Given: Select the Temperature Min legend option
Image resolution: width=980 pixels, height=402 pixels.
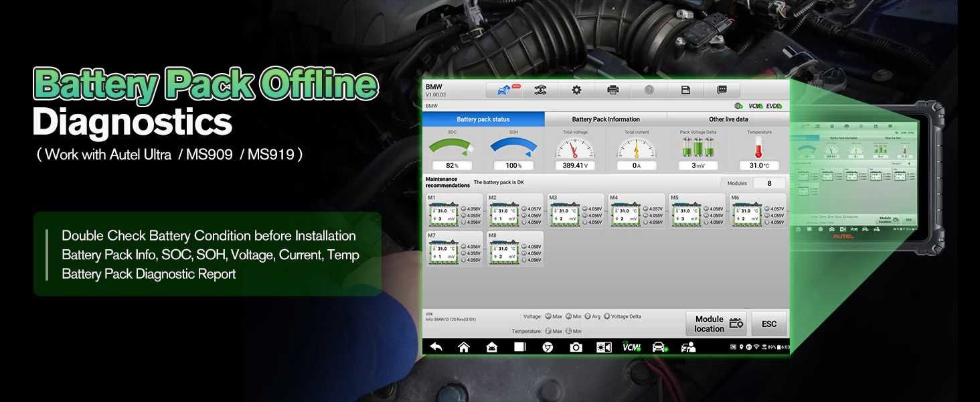Looking at the screenshot, I should 573,331.
